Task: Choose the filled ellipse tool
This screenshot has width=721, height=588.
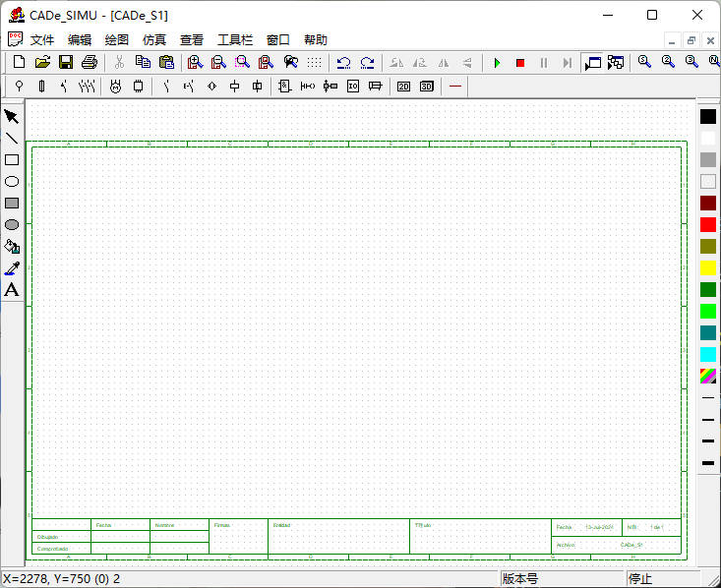Action: (12, 225)
